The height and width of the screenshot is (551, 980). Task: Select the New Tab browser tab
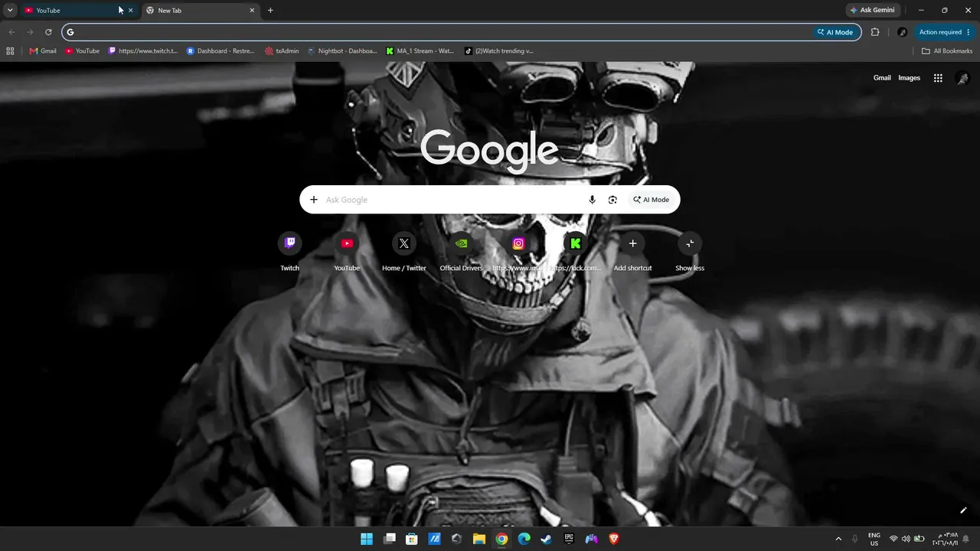[201, 11]
